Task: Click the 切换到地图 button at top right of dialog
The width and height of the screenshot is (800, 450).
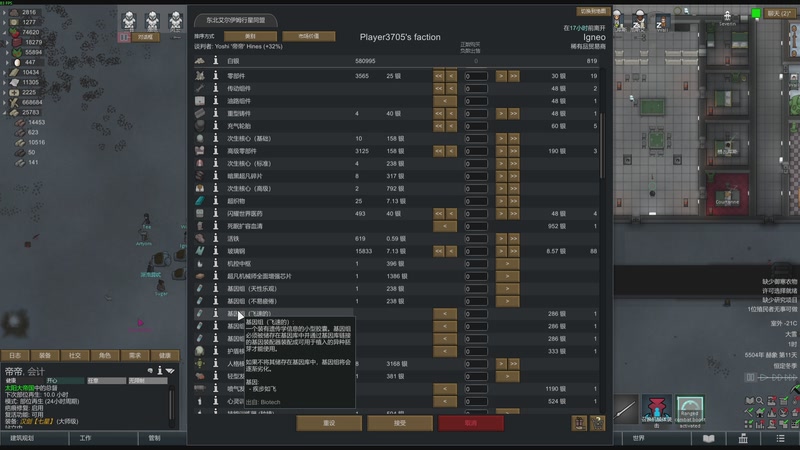Action: click(x=593, y=11)
